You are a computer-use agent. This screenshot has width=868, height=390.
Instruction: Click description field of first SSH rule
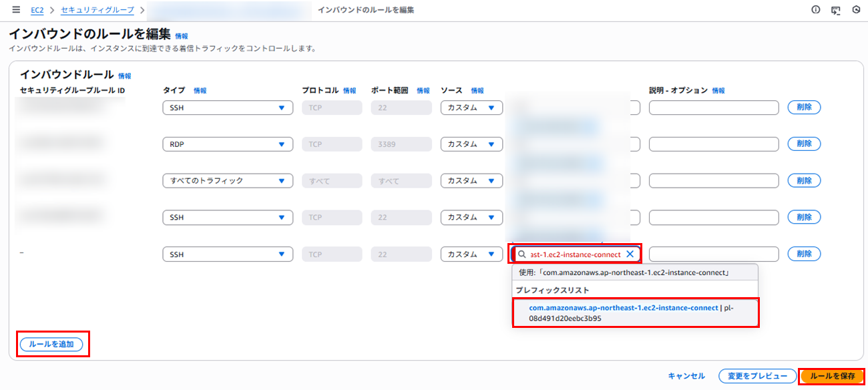pos(714,108)
